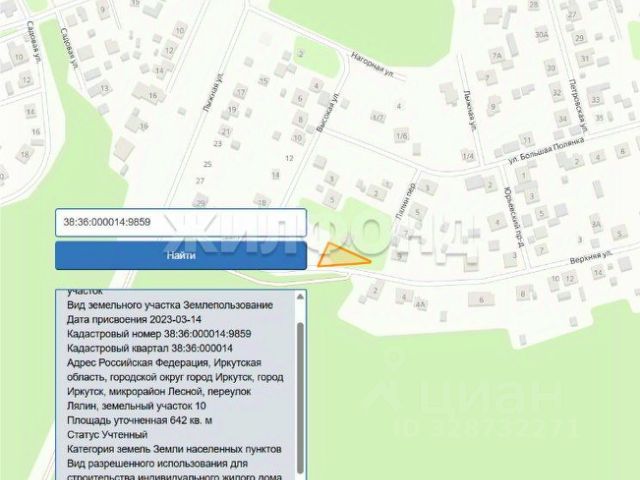Select the orange highlighted land parcel triangle
The width and height of the screenshot is (640, 480).
[341, 257]
